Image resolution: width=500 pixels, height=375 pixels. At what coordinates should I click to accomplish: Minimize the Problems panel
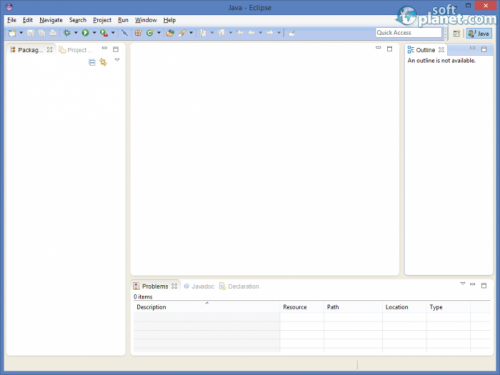472,284
